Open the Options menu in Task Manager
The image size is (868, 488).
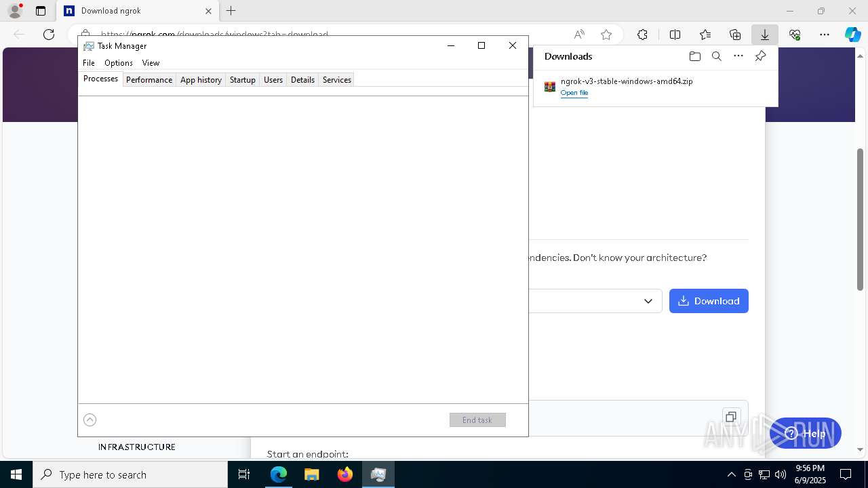pyautogui.click(x=119, y=63)
